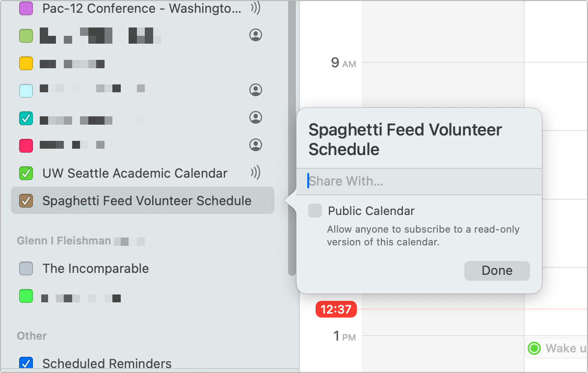Viewport: 588px width, 373px height.
Task: Click the UW Seattle Academic Calendar broadcast icon
Action: (255, 173)
